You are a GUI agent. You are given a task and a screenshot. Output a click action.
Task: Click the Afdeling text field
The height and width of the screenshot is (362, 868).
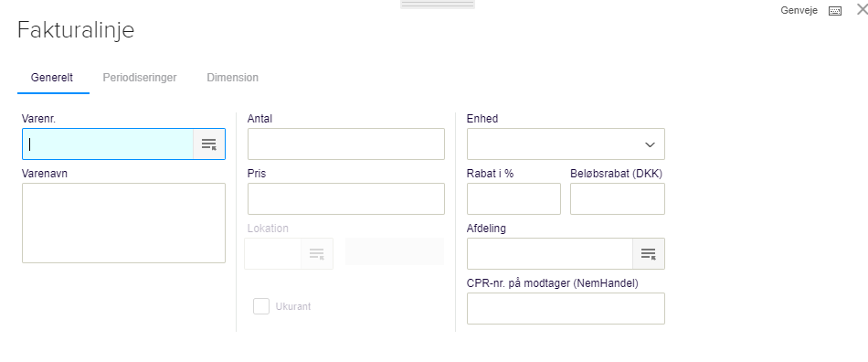point(550,253)
